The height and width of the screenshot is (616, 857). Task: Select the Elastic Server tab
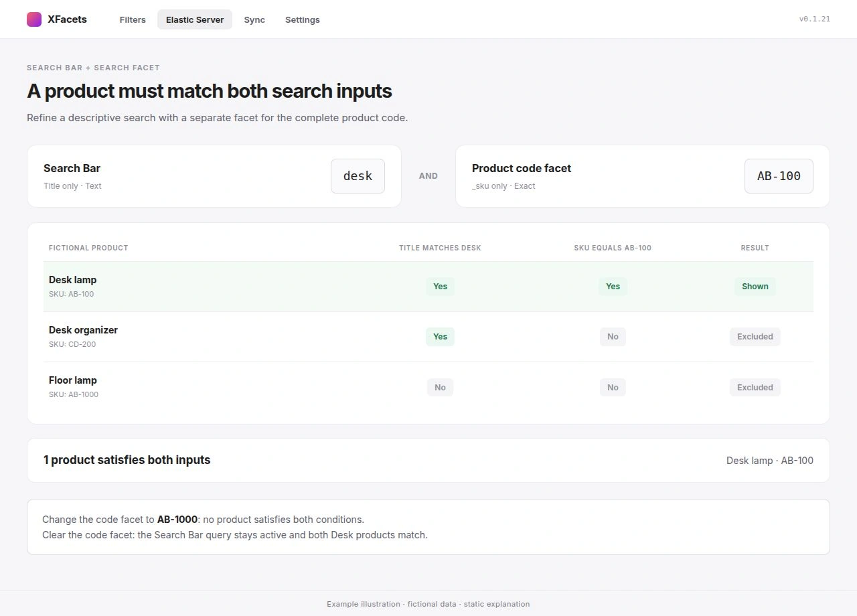coord(195,19)
